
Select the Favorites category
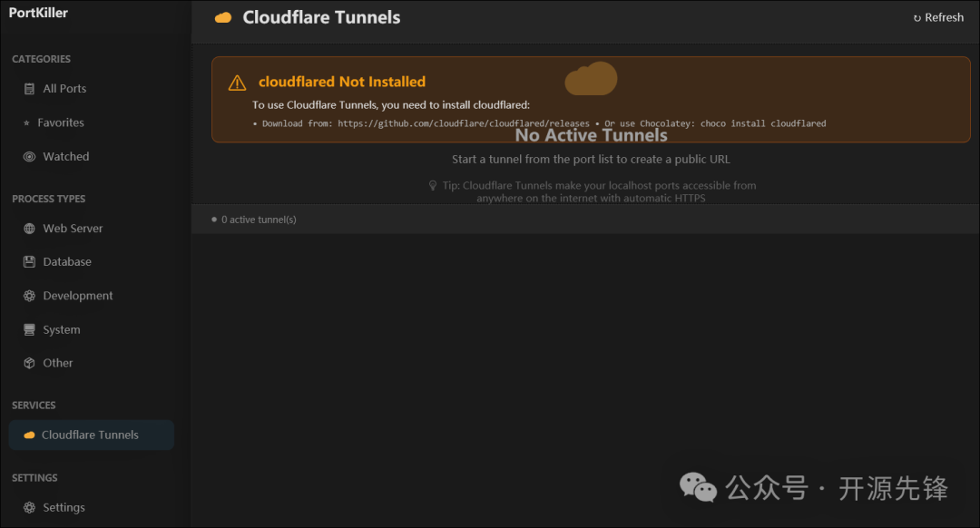62,122
